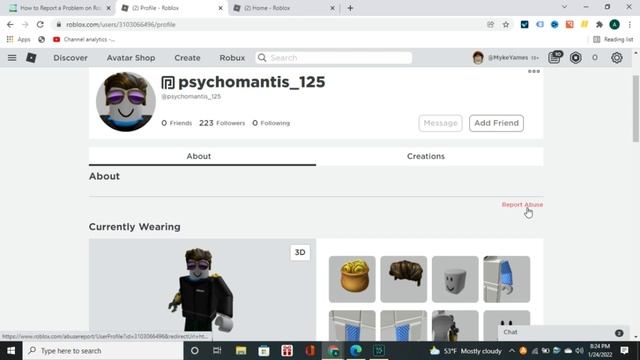Open the smiling head item thumbnail
Viewport: 640px width, 360px height.
pos(455,279)
